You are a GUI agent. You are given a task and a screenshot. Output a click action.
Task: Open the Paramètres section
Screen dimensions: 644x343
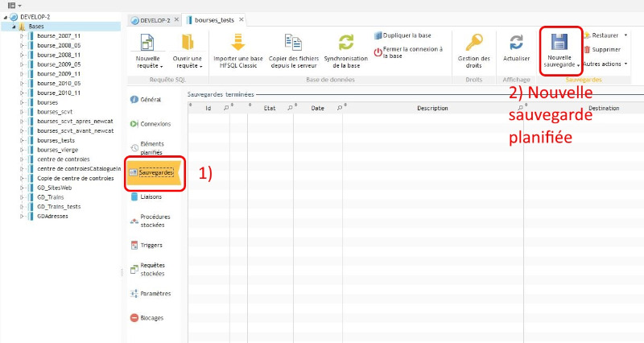point(151,294)
